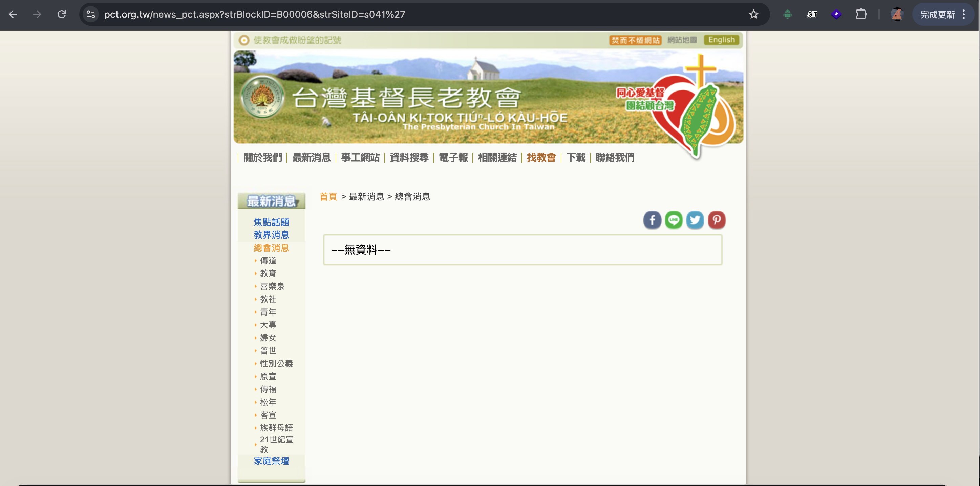Open the 族群母語 subcategory
The height and width of the screenshot is (486, 980).
(277, 428)
